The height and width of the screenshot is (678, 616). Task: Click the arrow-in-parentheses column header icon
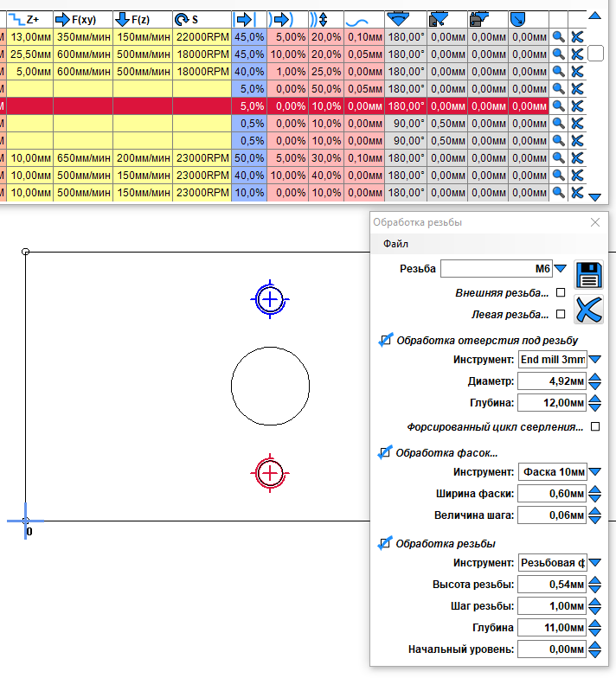pyautogui.click(x=280, y=19)
